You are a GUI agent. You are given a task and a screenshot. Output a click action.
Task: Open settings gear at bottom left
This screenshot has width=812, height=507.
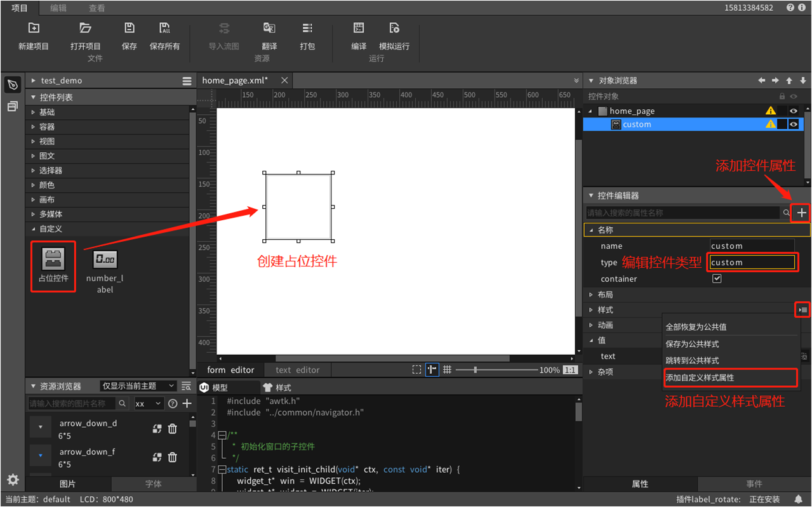pos(13,480)
